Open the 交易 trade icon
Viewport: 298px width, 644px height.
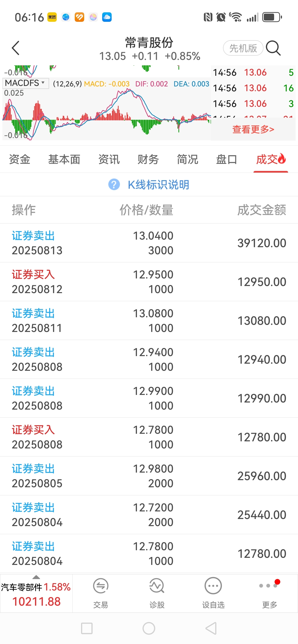click(x=101, y=586)
